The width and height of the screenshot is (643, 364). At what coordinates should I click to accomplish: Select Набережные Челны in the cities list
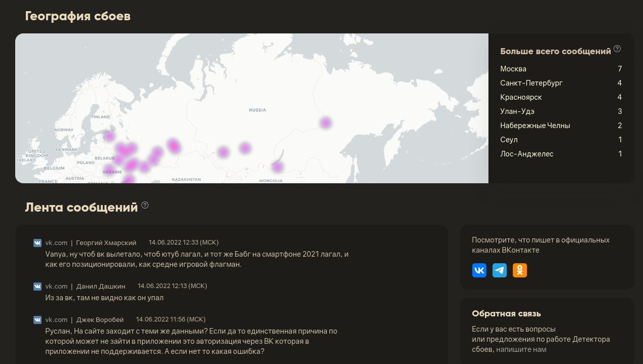point(535,126)
